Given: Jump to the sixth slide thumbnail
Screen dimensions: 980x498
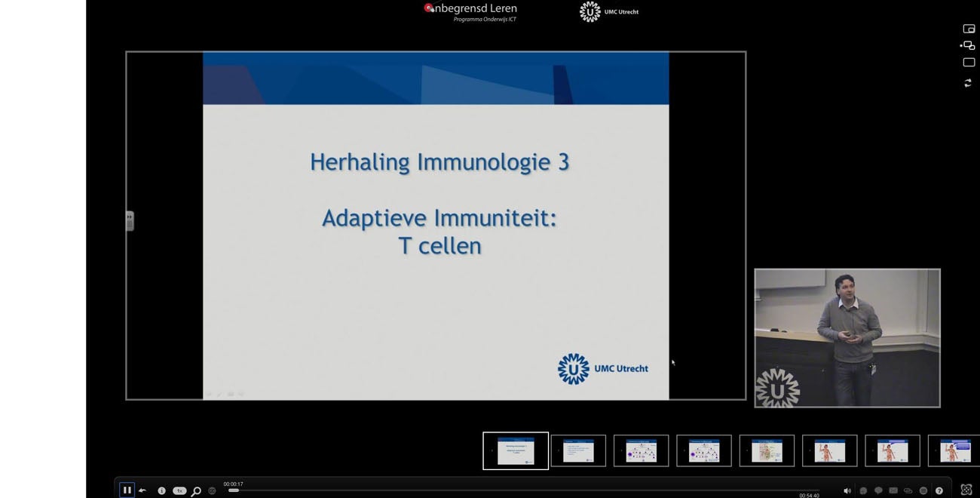Looking at the screenshot, I should (830, 450).
